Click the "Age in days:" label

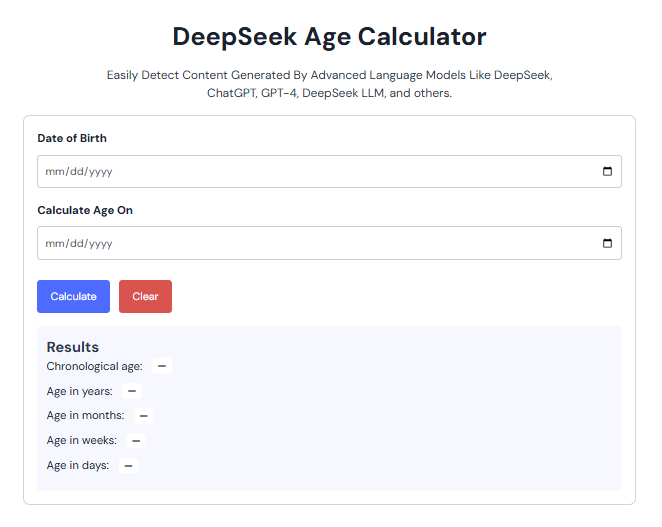point(78,465)
